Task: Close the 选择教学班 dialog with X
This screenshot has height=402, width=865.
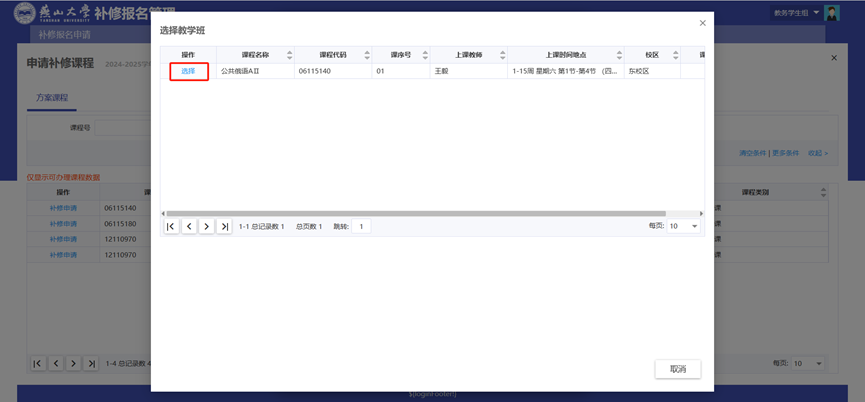Action: click(702, 23)
